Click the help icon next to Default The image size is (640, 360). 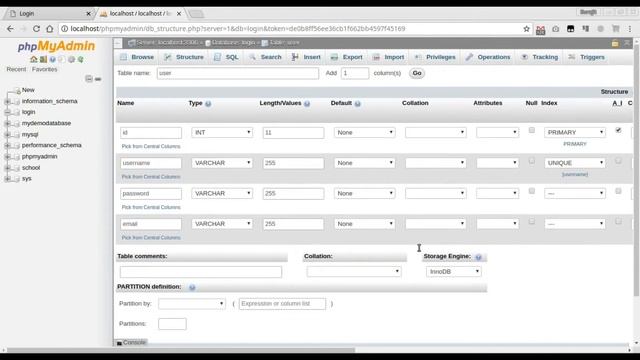click(358, 104)
